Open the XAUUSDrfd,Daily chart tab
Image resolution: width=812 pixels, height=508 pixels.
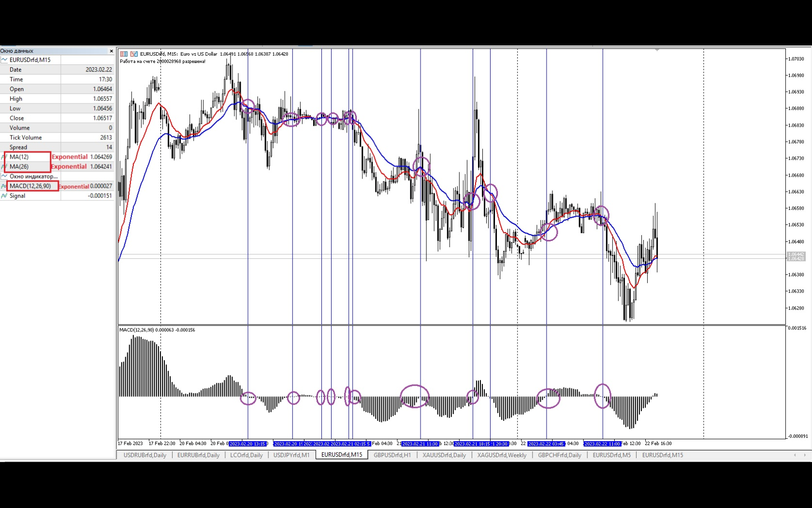444,455
